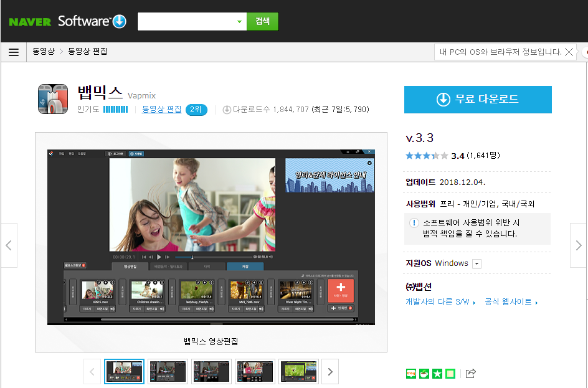Open the 동영상 breadcrumb category
The width and height of the screenshot is (588, 388).
click(44, 51)
